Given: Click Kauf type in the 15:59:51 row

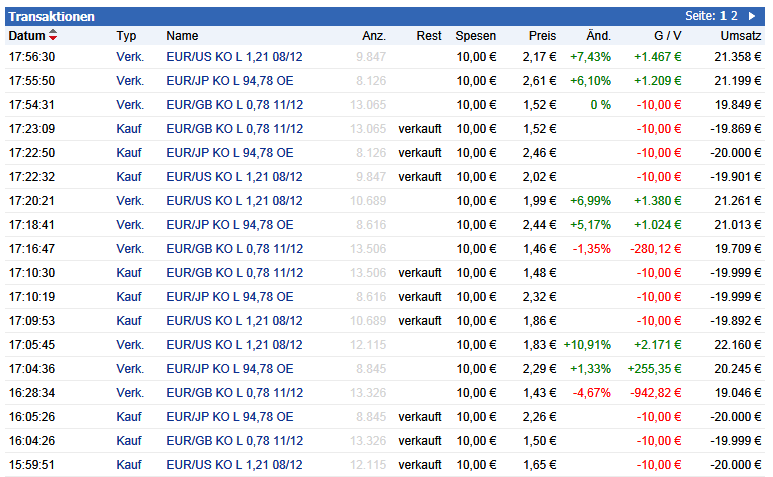Looking at the screenshot, I should [x=129, y=465].
